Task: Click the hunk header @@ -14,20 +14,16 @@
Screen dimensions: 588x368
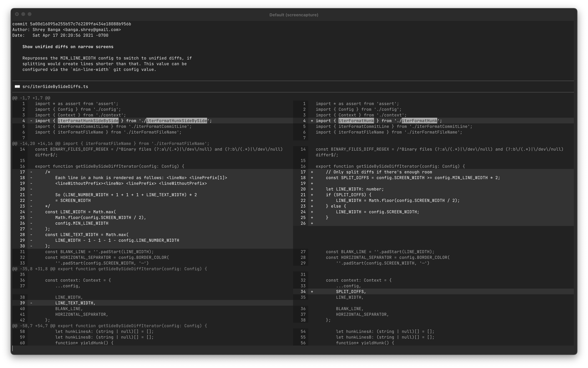Action: tap(37, 144)
